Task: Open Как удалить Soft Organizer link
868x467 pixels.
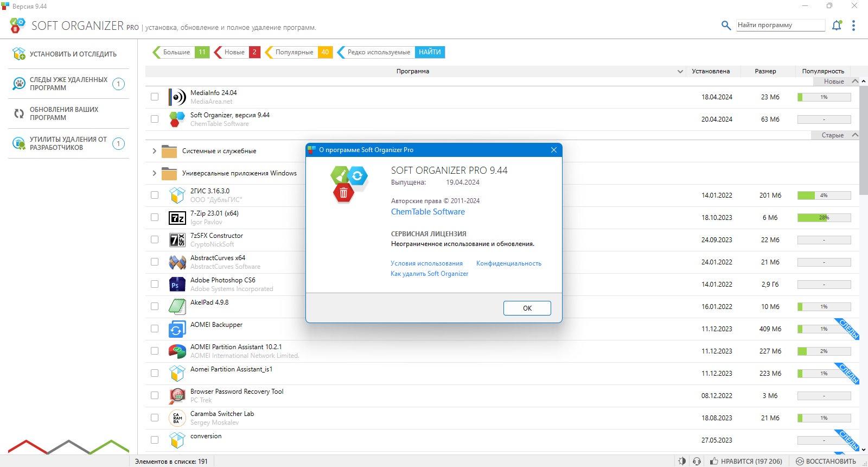Action: [430, 274]
